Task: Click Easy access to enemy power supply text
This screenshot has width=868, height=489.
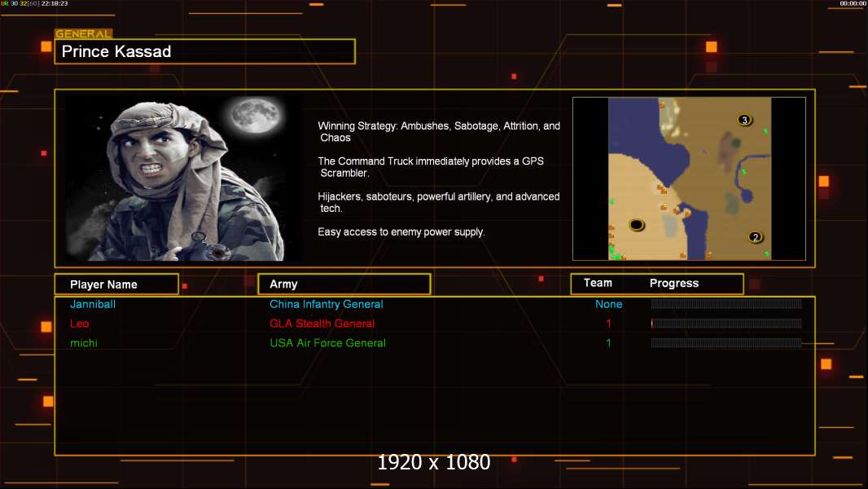Action: 401,232
